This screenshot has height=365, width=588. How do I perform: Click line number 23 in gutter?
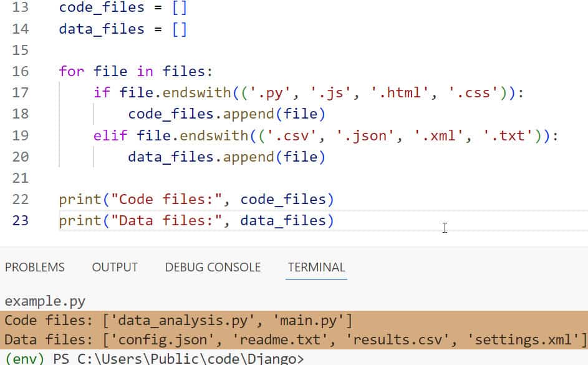tap(21, 220)
